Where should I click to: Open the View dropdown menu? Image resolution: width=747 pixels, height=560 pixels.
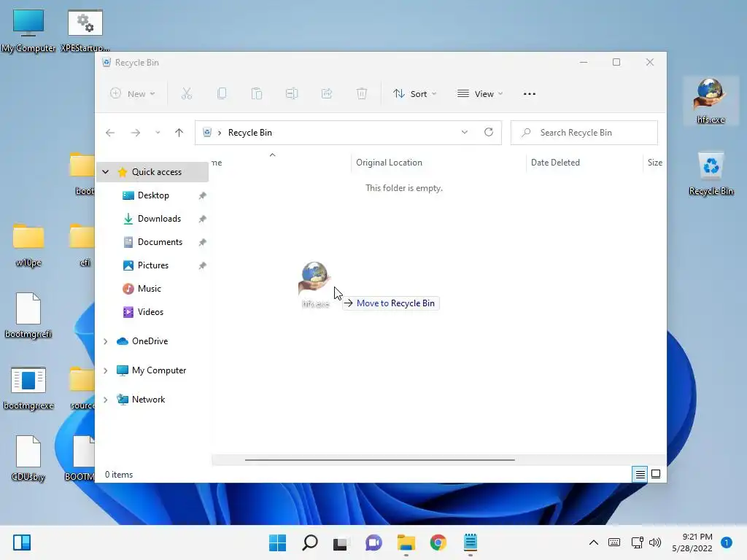pyautogui.click(x=480, y=94)
